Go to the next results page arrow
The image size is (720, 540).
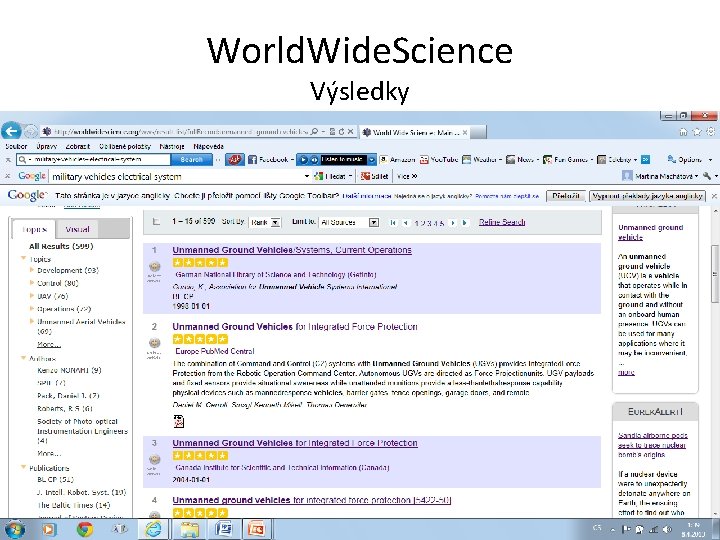pos(453,223)
